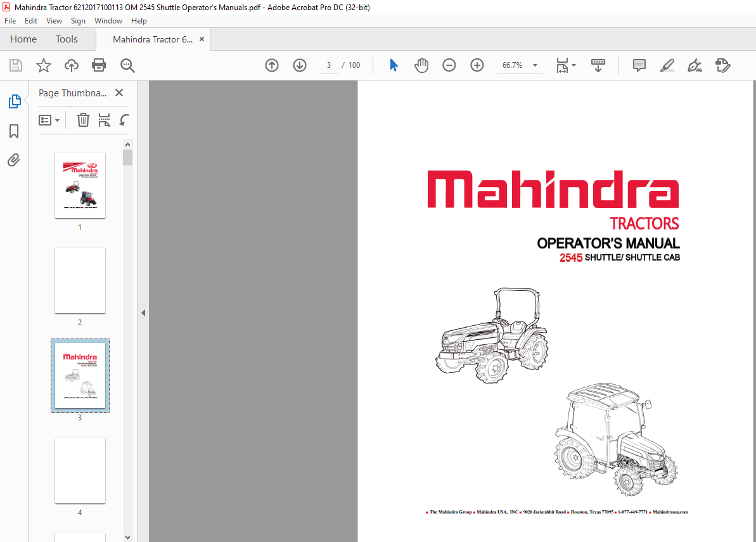Switch to the Home tab
756x542 pixels.
(23, 39)
